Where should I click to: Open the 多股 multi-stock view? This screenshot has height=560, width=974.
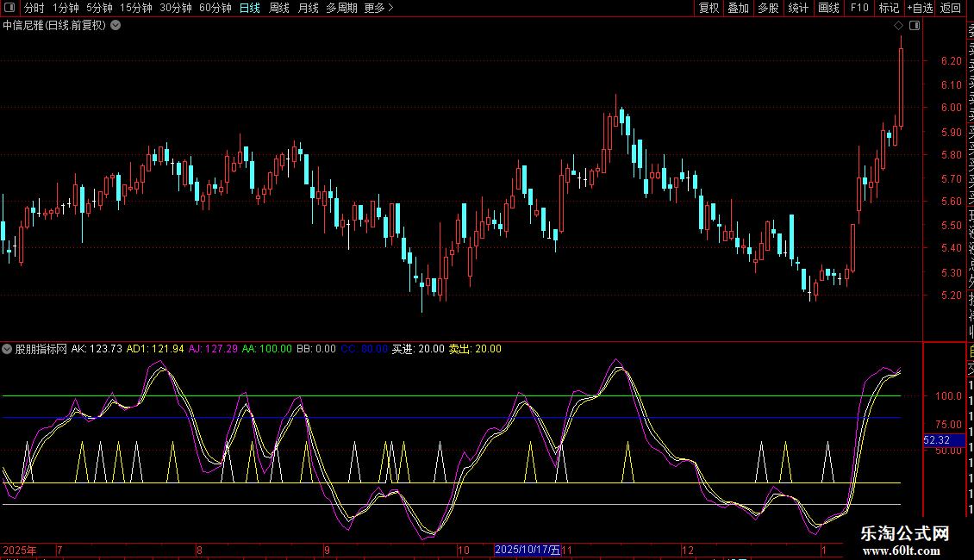tap(768, 8)
